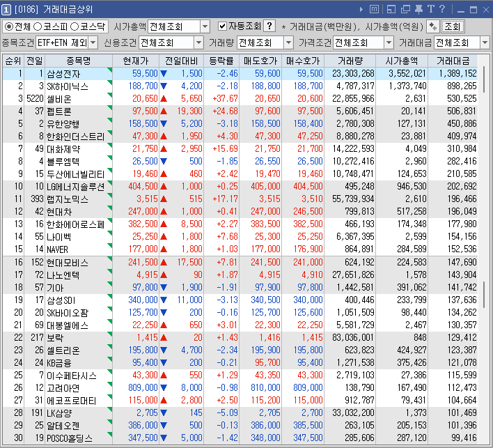
Task: Open the 신용조건 dropdown
Action: click(x=198, y=43)
